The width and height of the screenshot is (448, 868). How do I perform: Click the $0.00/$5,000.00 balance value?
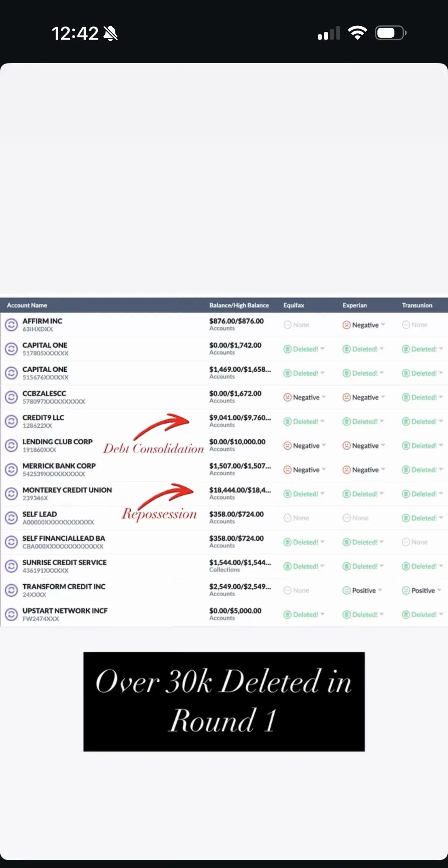tap(235, 611)
